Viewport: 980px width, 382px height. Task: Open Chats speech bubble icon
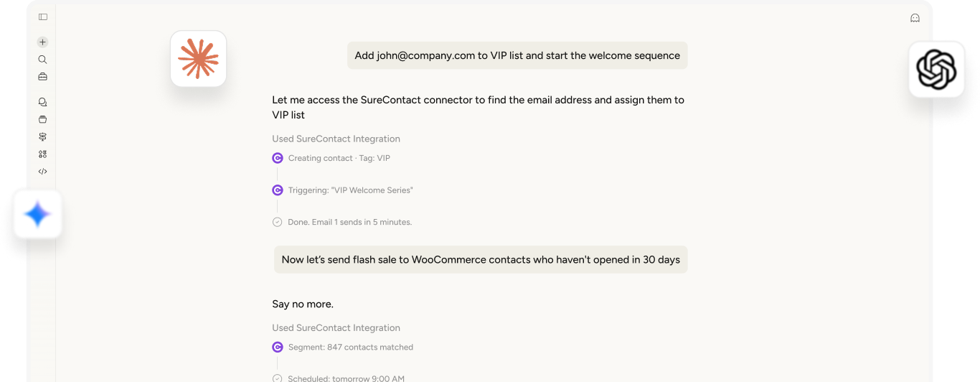tap(43, 102)
